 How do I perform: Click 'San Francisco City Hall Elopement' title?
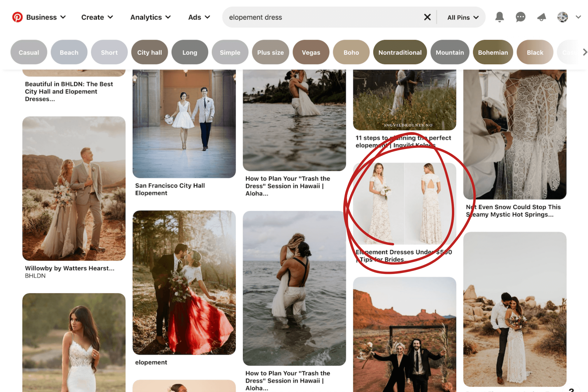[170, 189]
